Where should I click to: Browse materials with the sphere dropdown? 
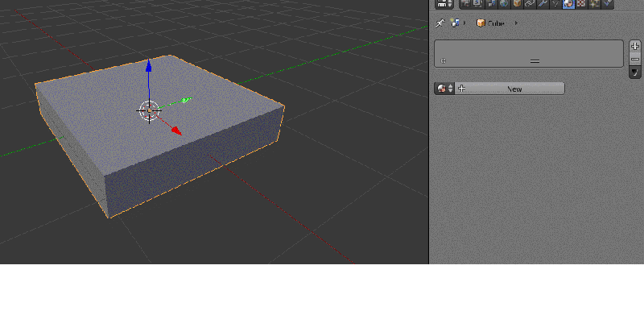tap(444, 89)
